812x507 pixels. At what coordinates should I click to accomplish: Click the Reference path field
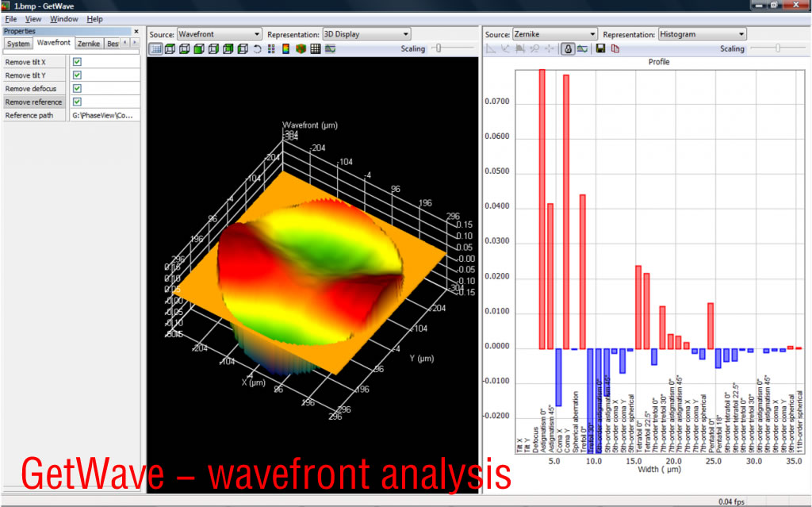coord(105,116)
